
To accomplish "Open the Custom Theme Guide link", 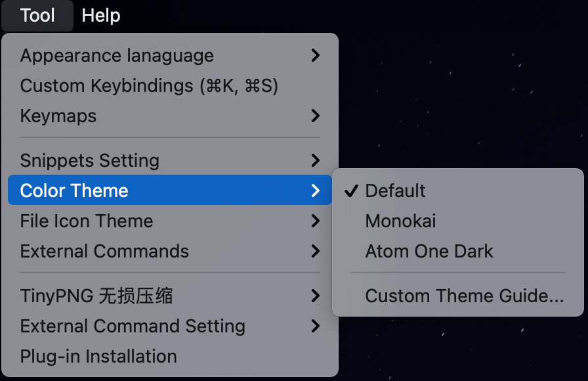I will 464,296.
